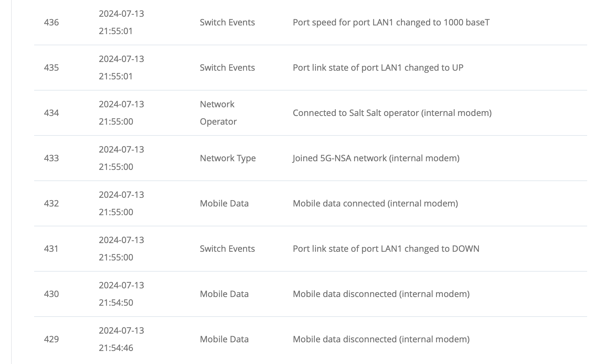
Task: Click Network Operator type in row 434
Action: (218, 113)
